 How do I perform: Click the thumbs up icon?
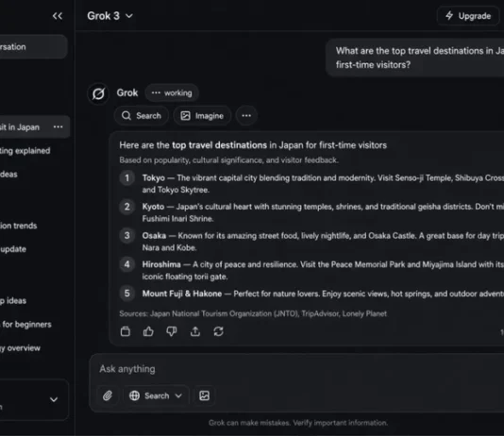[x=148, y=331]
